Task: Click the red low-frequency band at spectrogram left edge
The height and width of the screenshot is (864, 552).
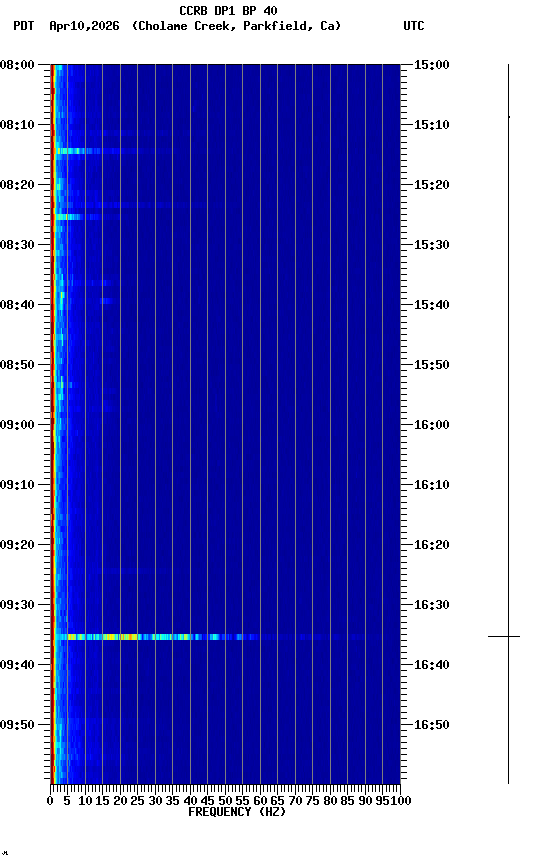Action: tap(52, 424)
